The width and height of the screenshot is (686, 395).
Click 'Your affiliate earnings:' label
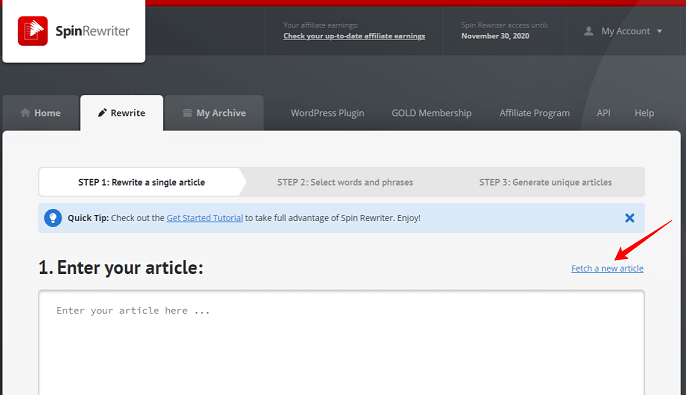[x=320, y=25]
